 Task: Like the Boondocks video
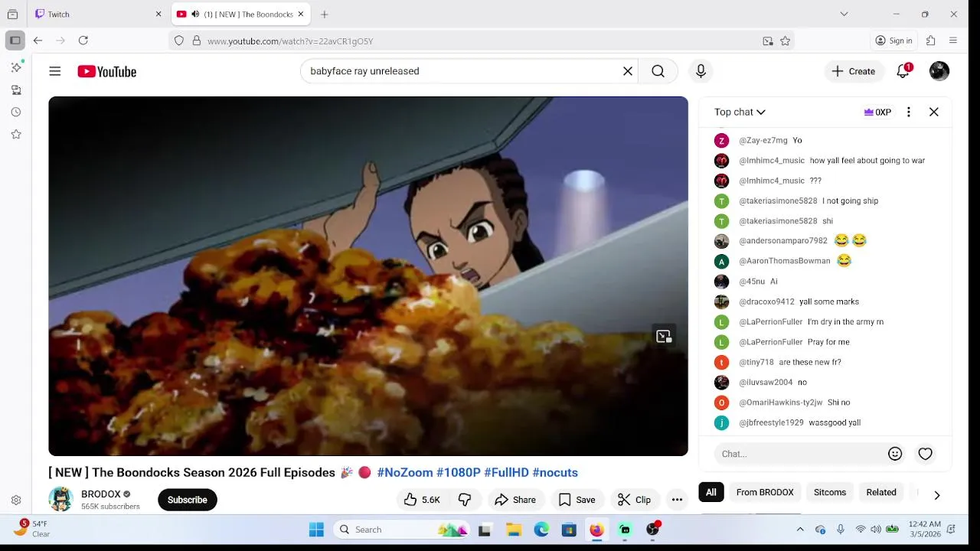pos(422,500)
